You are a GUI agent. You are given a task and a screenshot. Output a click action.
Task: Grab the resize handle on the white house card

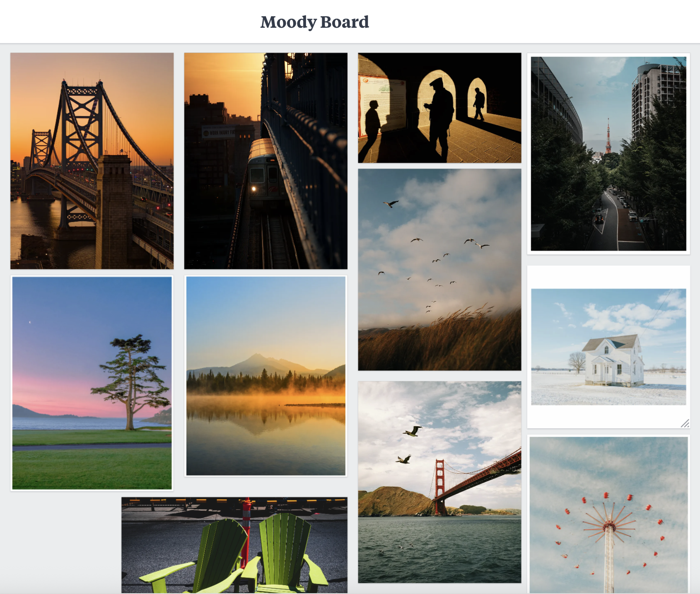[685, 423]
